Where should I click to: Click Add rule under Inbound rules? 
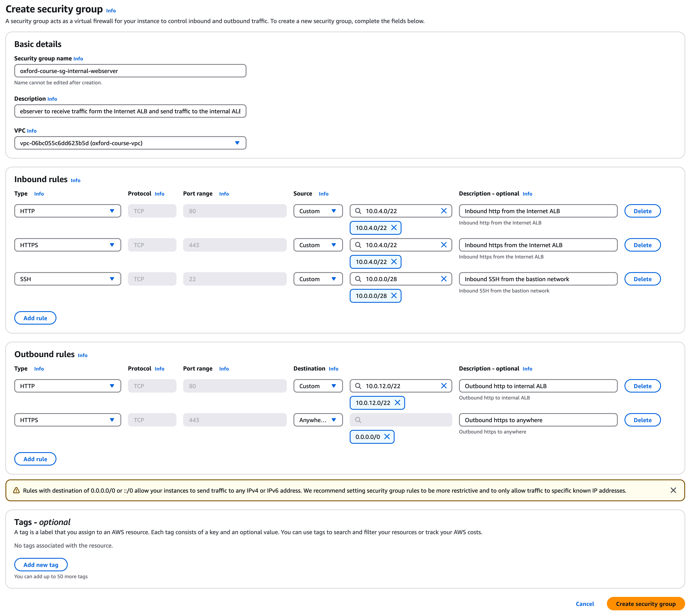[35, 318]
